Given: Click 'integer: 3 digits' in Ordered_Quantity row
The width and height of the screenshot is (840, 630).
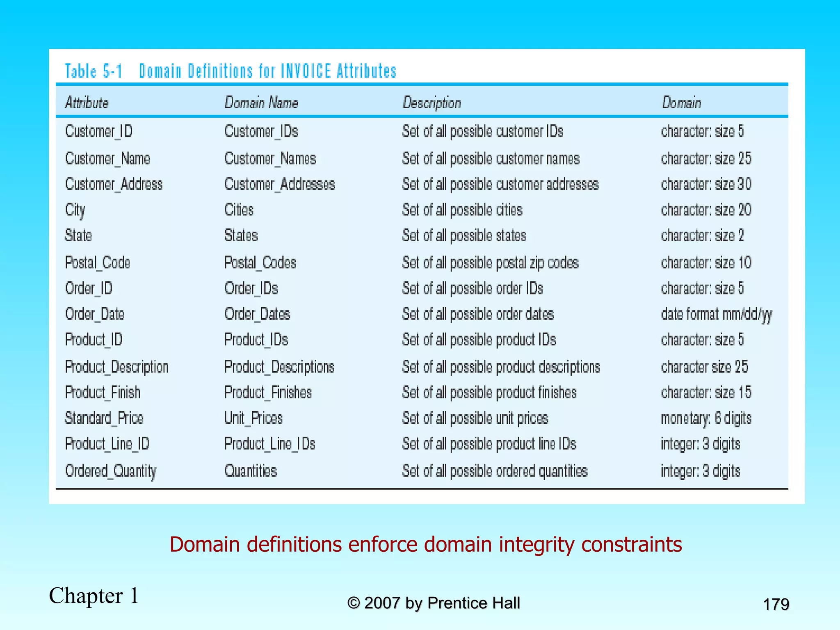Looking at the screenshot, I should (701, 471).
